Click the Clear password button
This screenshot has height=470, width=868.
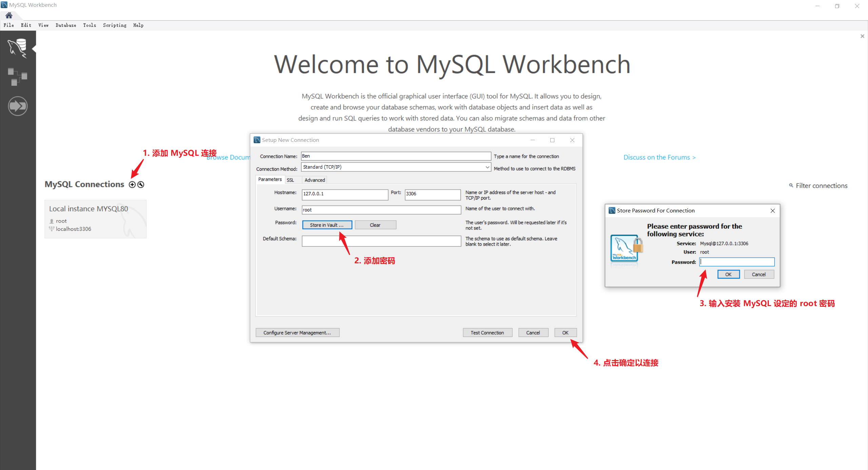375,225
